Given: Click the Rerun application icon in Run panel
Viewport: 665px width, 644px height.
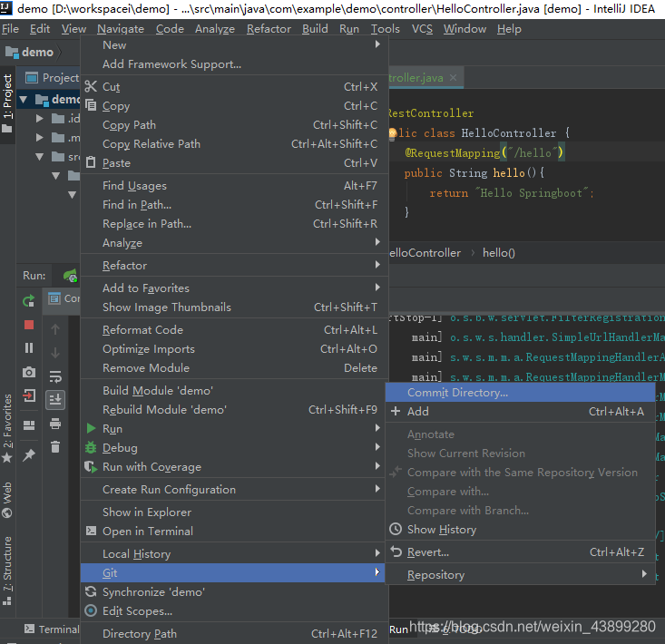Looking at the screenshot, I should 29,301.
